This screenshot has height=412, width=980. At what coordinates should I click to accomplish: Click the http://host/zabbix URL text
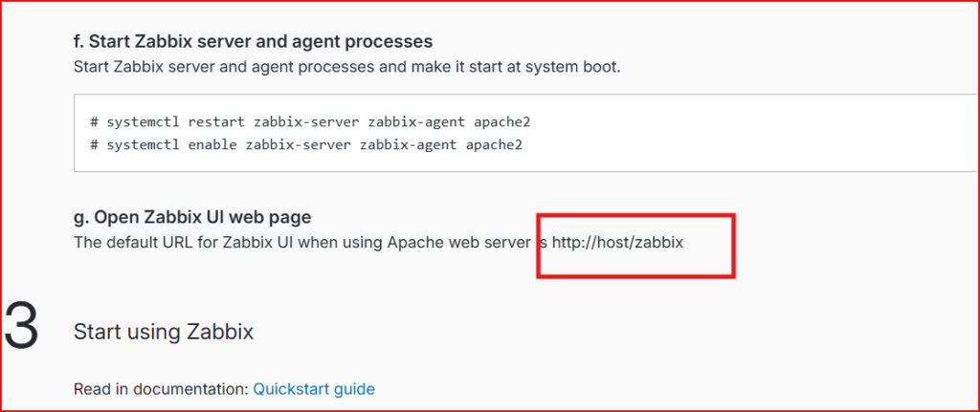click(x=617, y=242)
